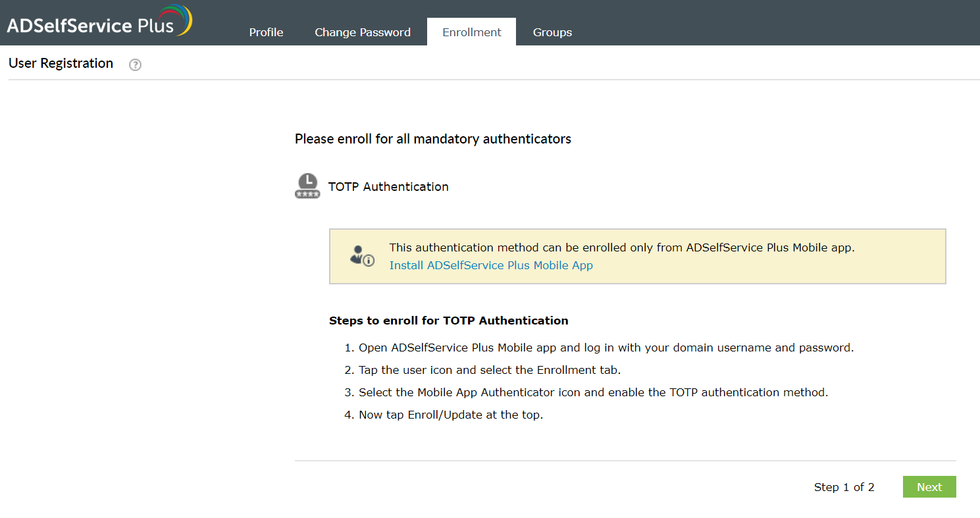Open the Install ADSelfService Plus Mobile App link
This screenshot has width=980, height=518.
tap(491, 265)
